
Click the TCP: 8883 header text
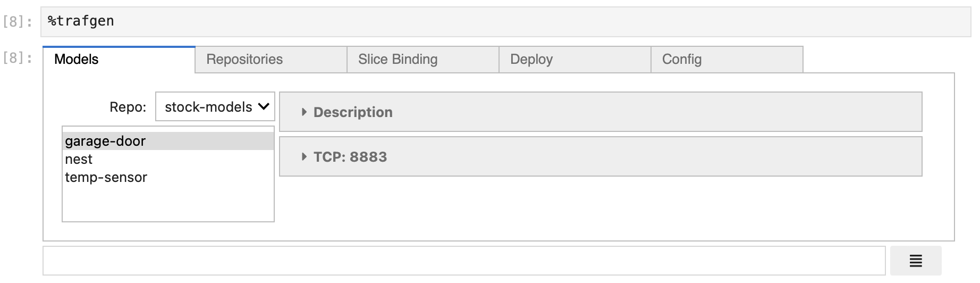pos(350,157)
